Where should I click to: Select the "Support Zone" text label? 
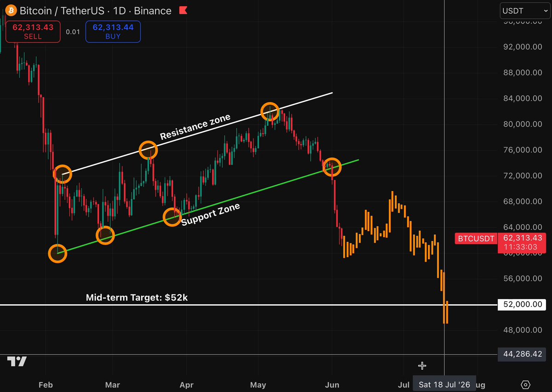[x=211, y=215]
